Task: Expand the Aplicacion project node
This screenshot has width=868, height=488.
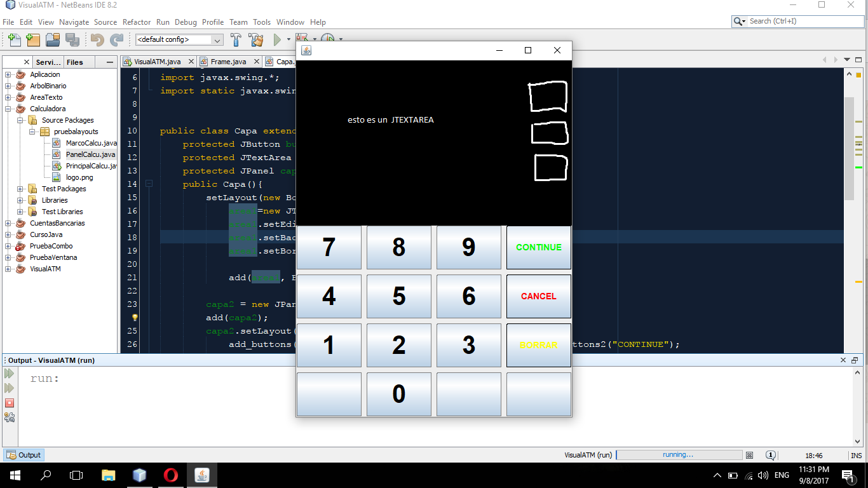Action: coord(8,74)
